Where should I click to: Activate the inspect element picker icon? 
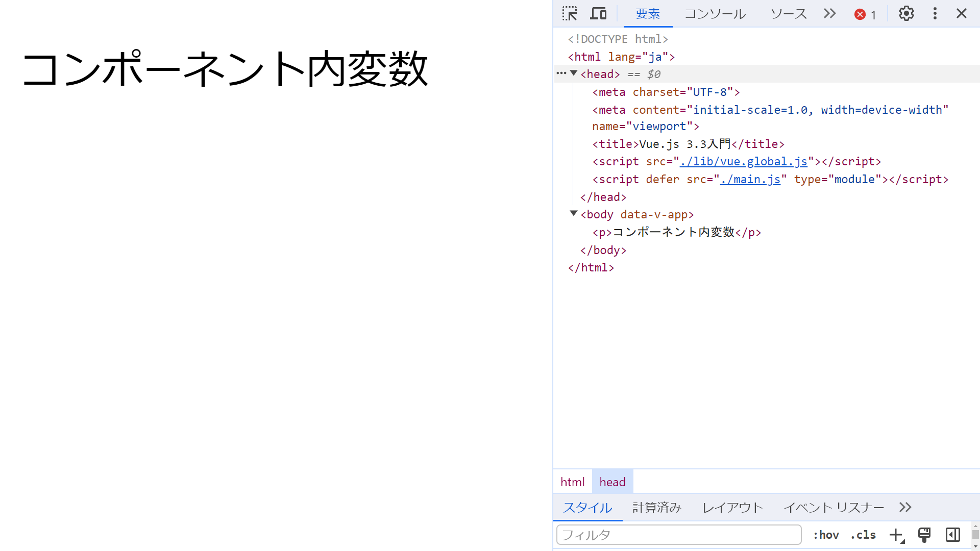pos(570,14)
